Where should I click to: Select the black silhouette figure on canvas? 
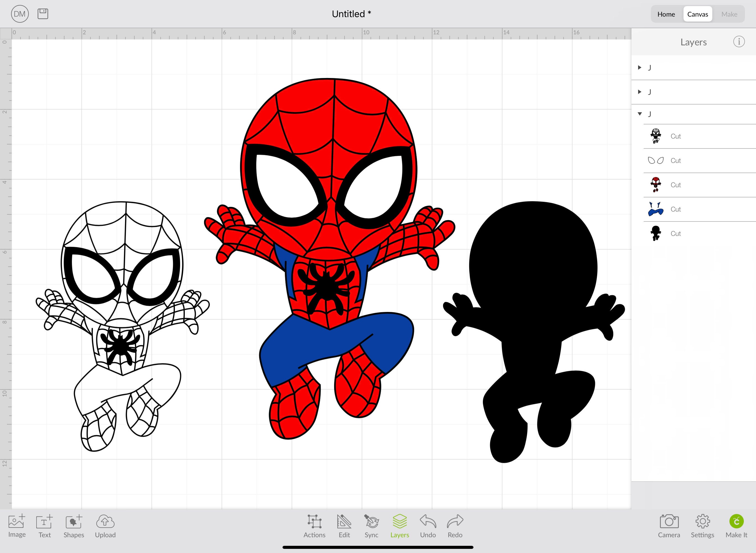(534, 332)
